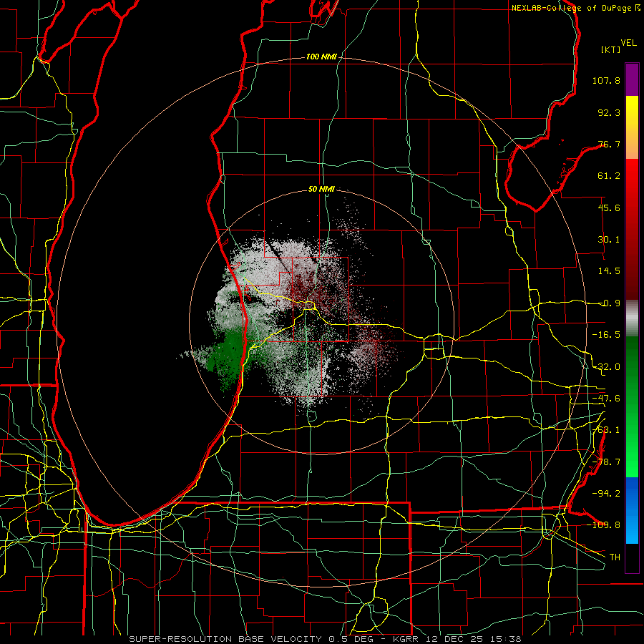The width and height of the screenshot is (644, 644).
Task: Select the 14.5 scale value
Action: tap(609, 271)
